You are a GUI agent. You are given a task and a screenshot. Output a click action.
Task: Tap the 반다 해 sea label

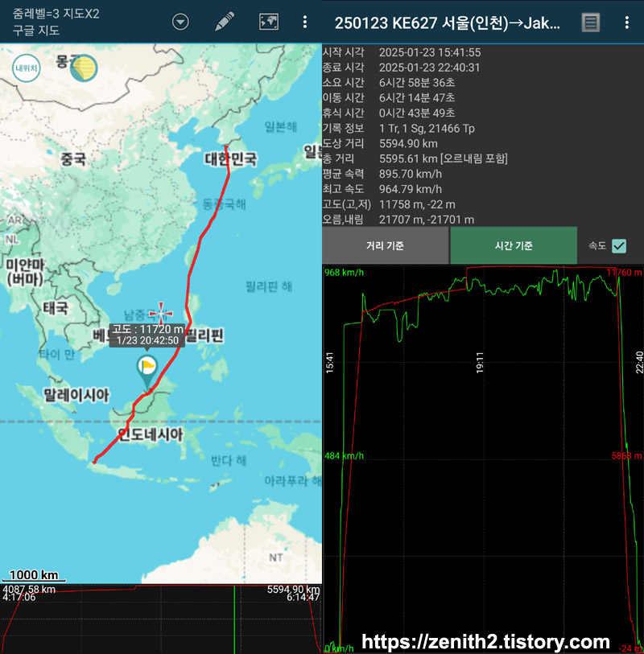pyautogui.click(x=229, y=461)
